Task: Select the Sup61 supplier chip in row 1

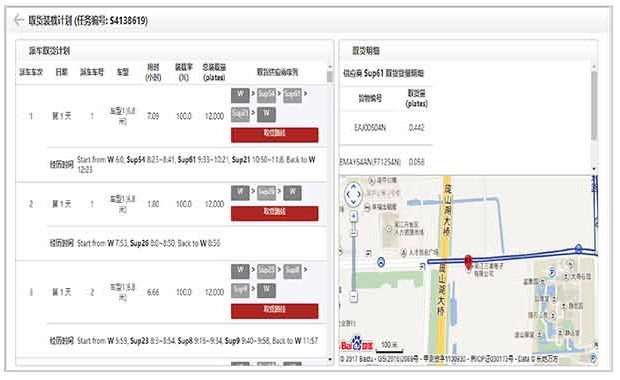Action: pyautogui.click(x=293, y=95)
